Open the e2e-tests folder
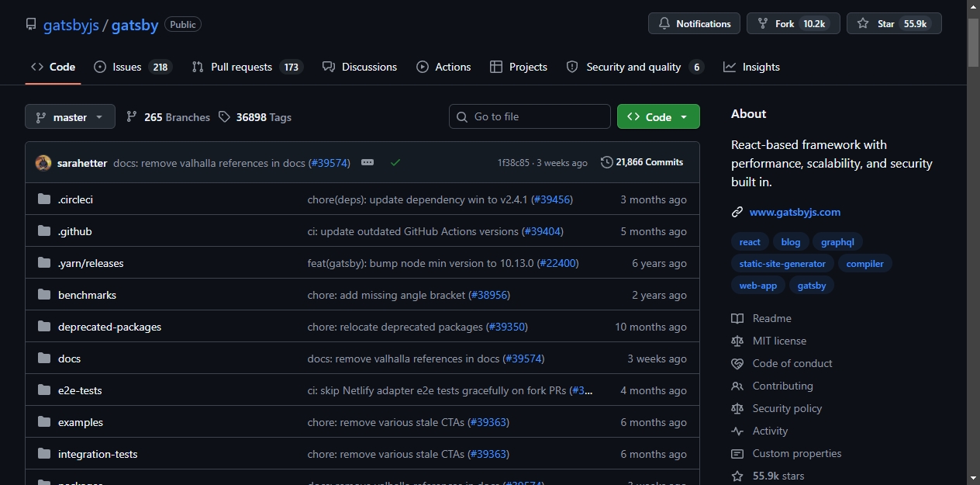 (x=80, y=390)
